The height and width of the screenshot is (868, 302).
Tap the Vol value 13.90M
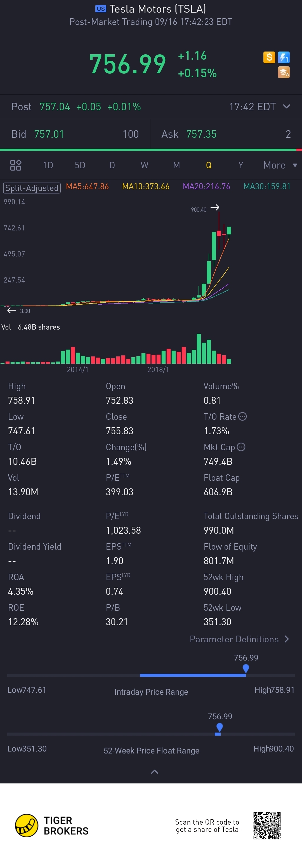click(23, 492)
